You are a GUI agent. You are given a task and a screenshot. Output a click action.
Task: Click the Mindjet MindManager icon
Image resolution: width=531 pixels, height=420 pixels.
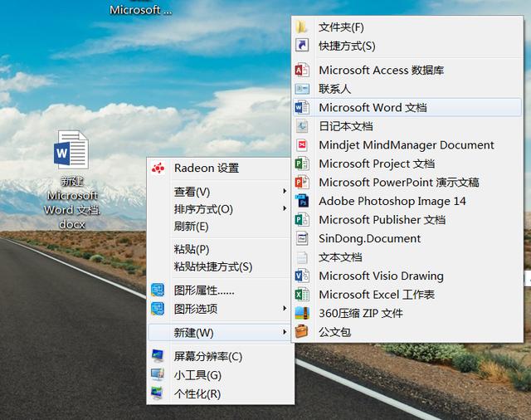pos(302,145)
